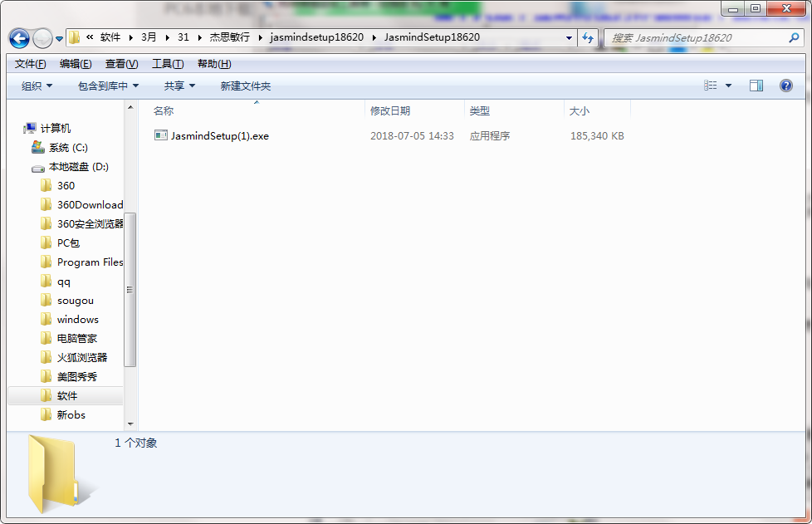Click the change view icon
Image resolution: width=812 pixels, height=524 pixels.
click(x=711, y=86)
